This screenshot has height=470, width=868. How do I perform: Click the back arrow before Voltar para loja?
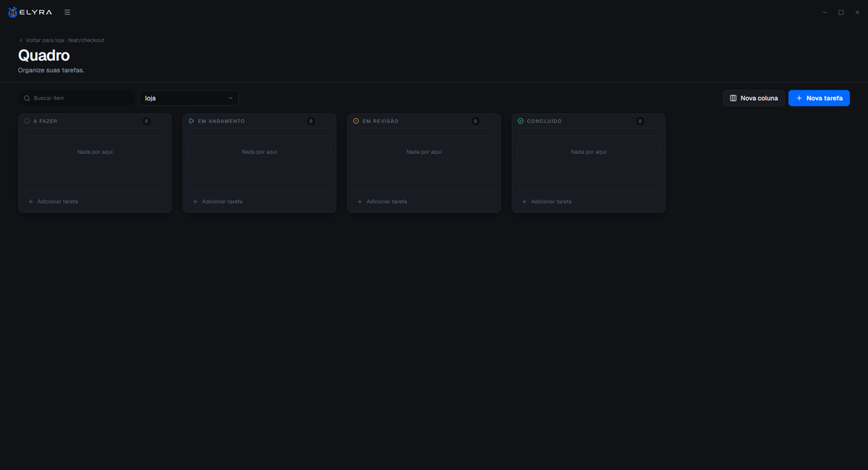[21, 40]
